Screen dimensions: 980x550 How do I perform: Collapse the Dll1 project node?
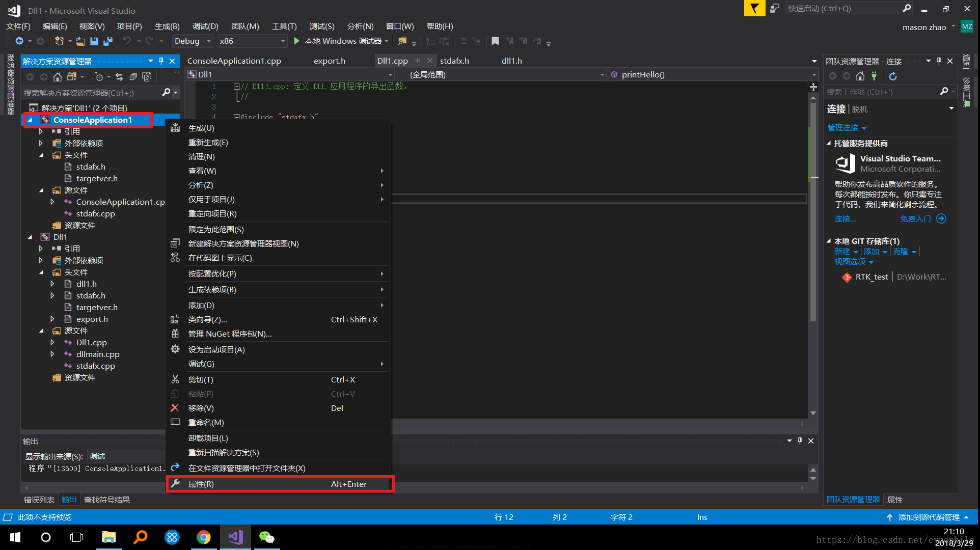[30, 237]
